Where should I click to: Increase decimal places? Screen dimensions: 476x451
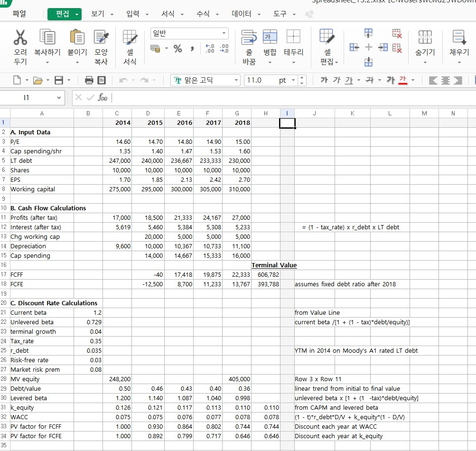tap(210, 48)
